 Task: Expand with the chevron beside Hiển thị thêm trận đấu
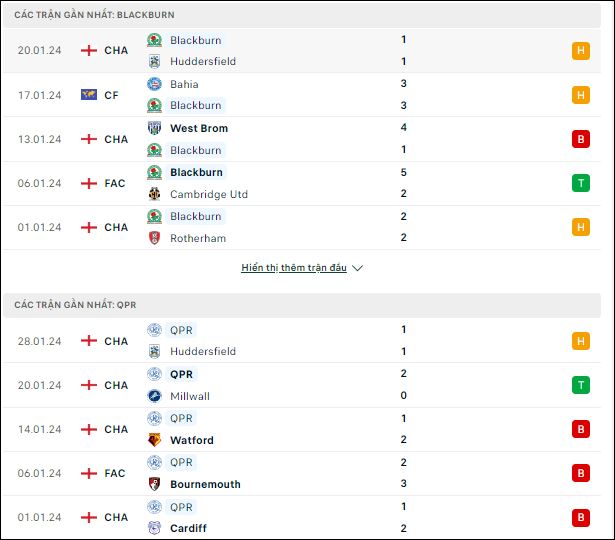tap(357, 268)
